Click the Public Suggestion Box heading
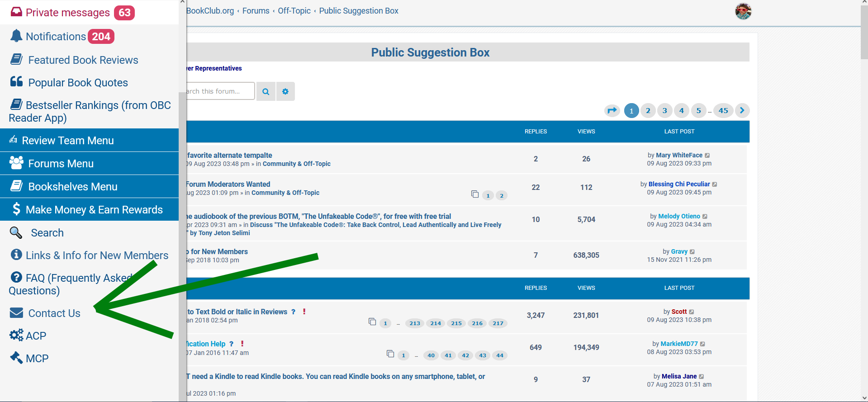This screenshot has width=868, height=402. (x=430, y=52)
